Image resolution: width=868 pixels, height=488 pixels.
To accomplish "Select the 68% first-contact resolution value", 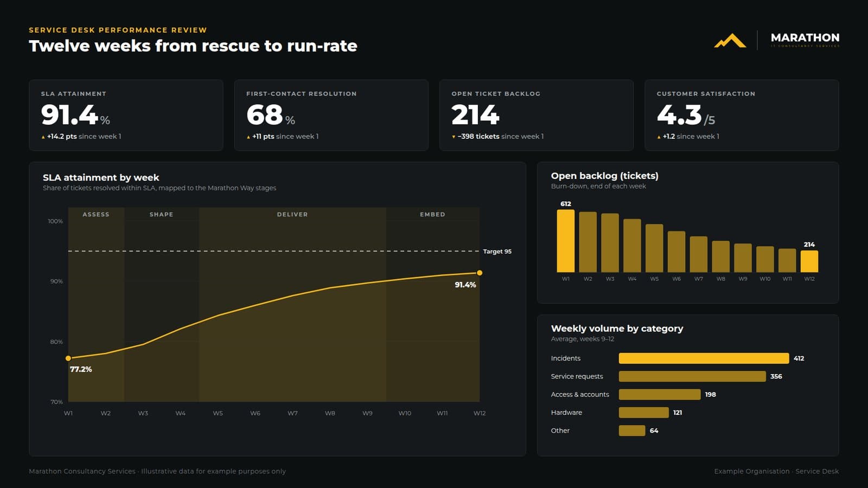I will click(x=271, y=114).
